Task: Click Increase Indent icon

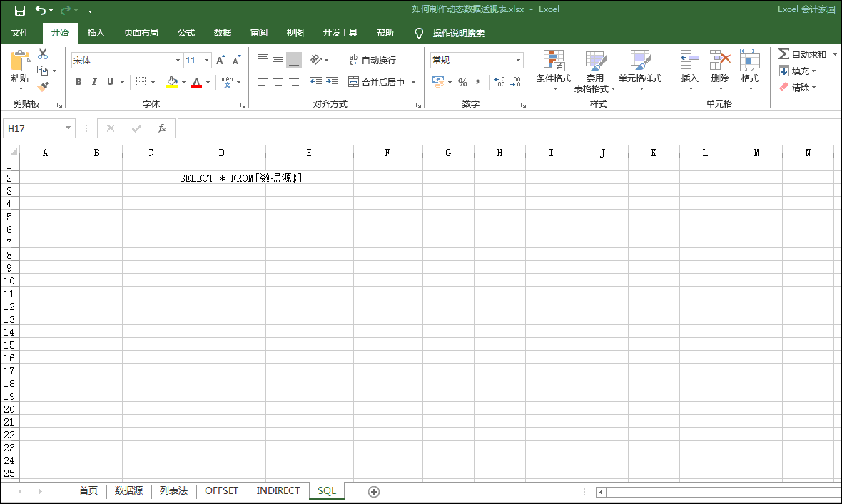Action: tap(331, 83)
